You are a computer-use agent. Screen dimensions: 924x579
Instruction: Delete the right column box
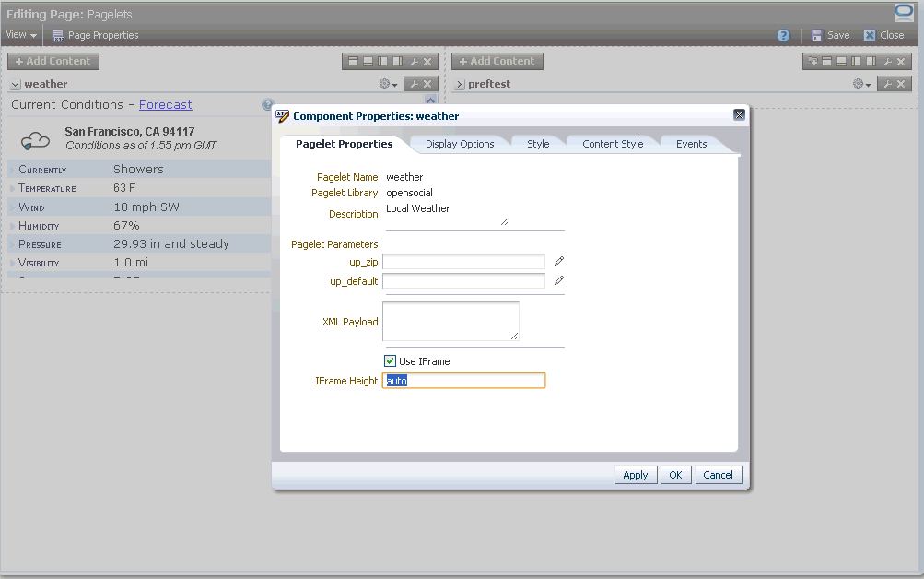(901, 62)
